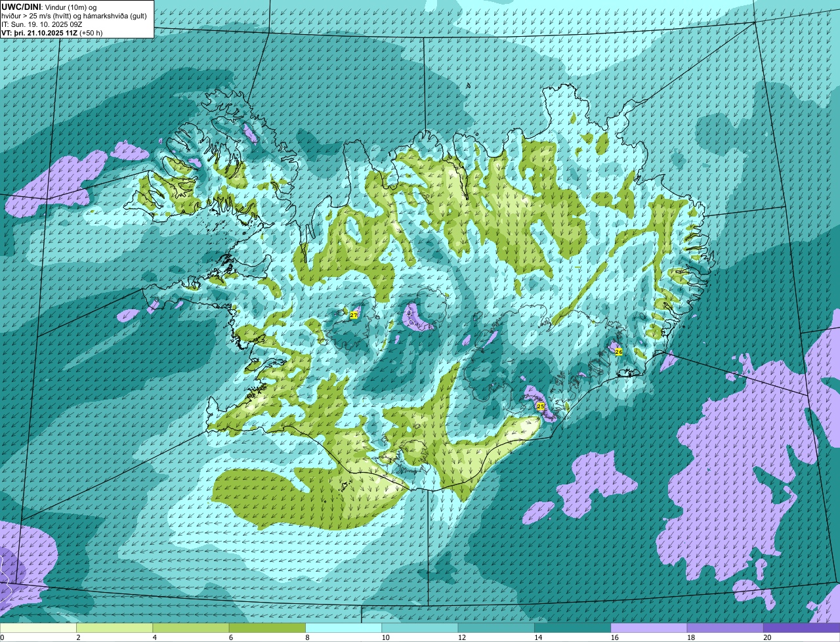840x642 pixels.
Task: Select the legend color band between 12 and 14
Action: pos(496,628)
